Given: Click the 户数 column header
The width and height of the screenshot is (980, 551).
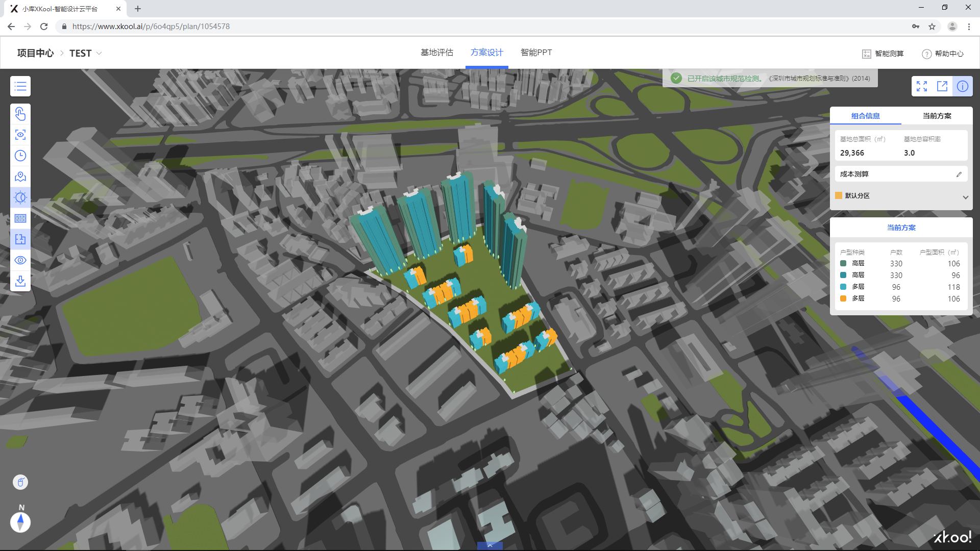Looking at the screenshot, I should (896, 252).
